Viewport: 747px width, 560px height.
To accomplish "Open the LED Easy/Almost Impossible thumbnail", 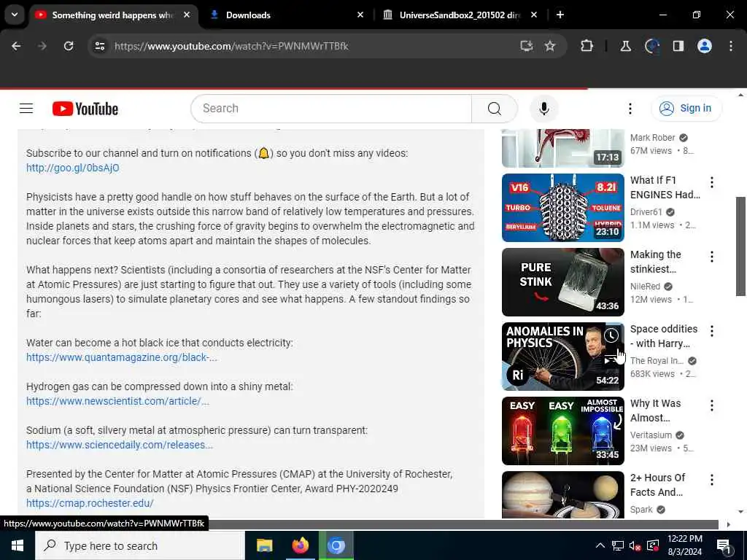I will pos(562,430).
